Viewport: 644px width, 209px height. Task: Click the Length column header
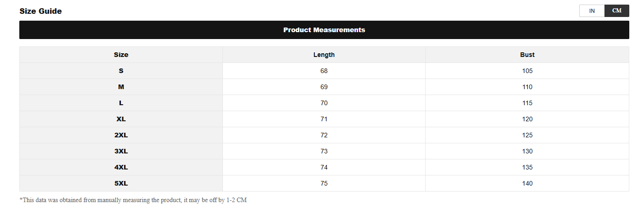pyautogui.click(x=324, y=55)
